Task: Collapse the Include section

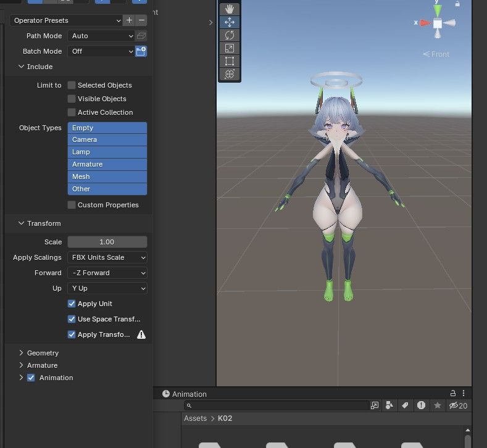Action: 21,67
